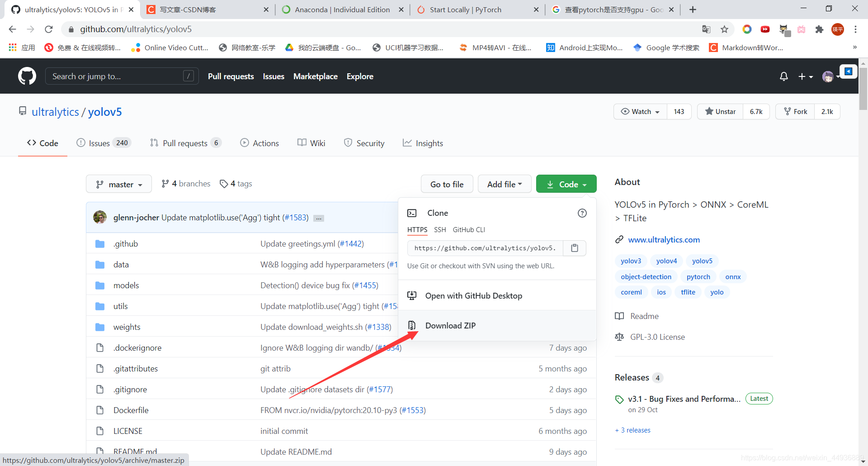Show more bookmarks with double chevron
Screen dimensions: 868x466
point(854,48)
